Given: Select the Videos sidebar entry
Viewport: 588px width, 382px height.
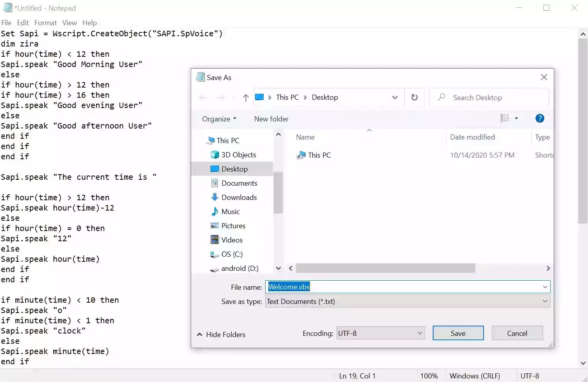Looking at the screenshot, I should pos(232,240).
